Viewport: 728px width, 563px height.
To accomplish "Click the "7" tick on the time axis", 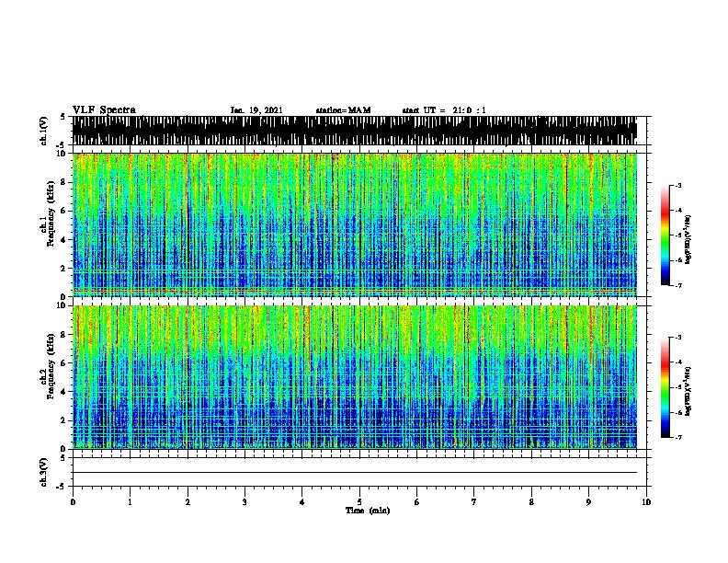I will (x=474, y=501).
